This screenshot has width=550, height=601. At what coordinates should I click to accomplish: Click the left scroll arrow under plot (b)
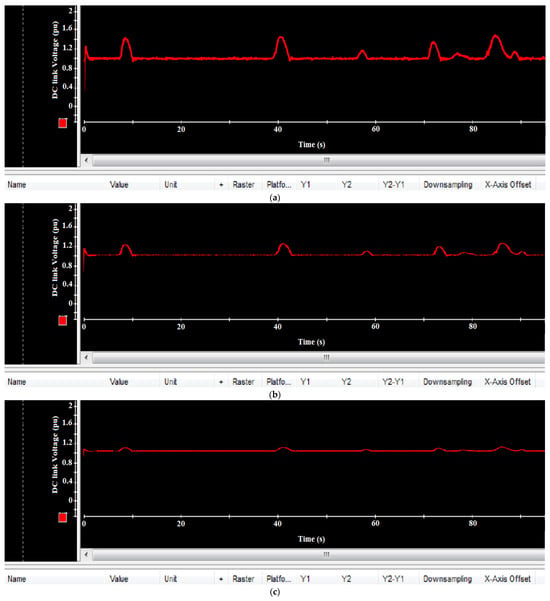(x=86, y=357)
